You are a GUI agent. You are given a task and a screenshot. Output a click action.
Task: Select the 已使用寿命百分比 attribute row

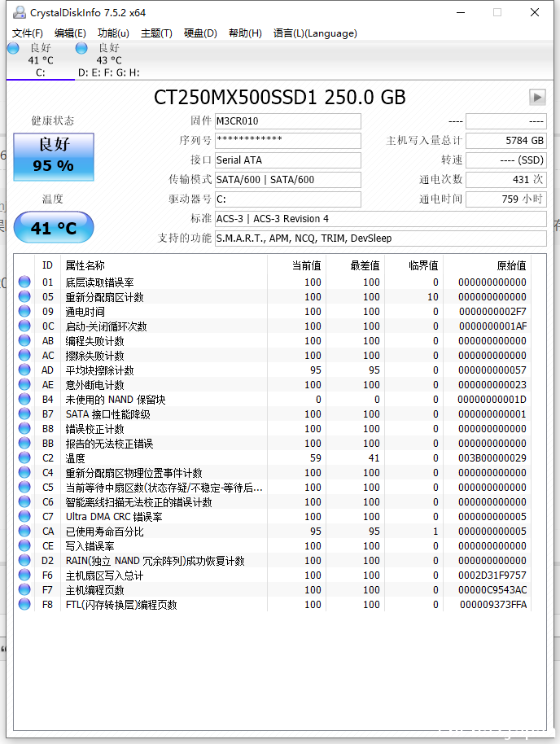(273, 532)
